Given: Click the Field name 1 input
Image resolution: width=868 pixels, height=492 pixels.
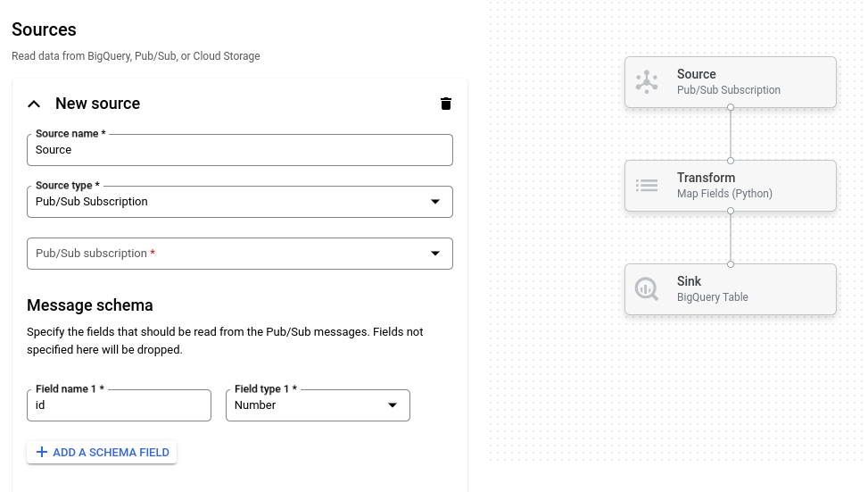Looking at the screenshot, I should click(x=119, y=405).
